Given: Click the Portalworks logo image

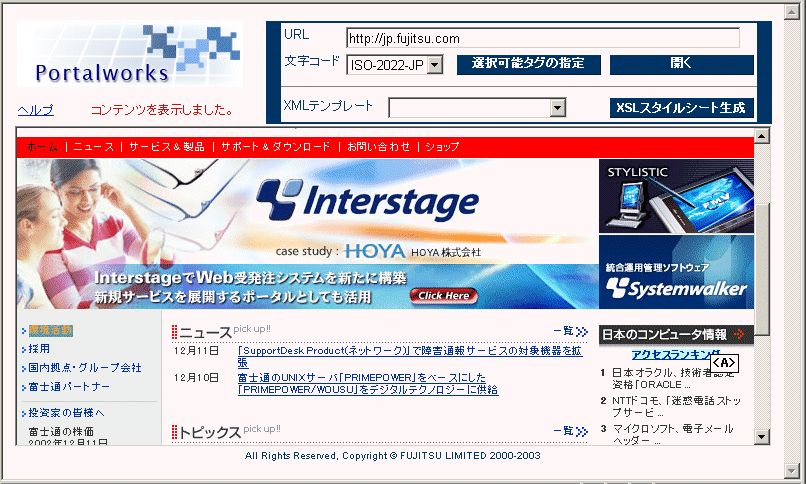Looking at the screenshot, I should tap(130, 54).
